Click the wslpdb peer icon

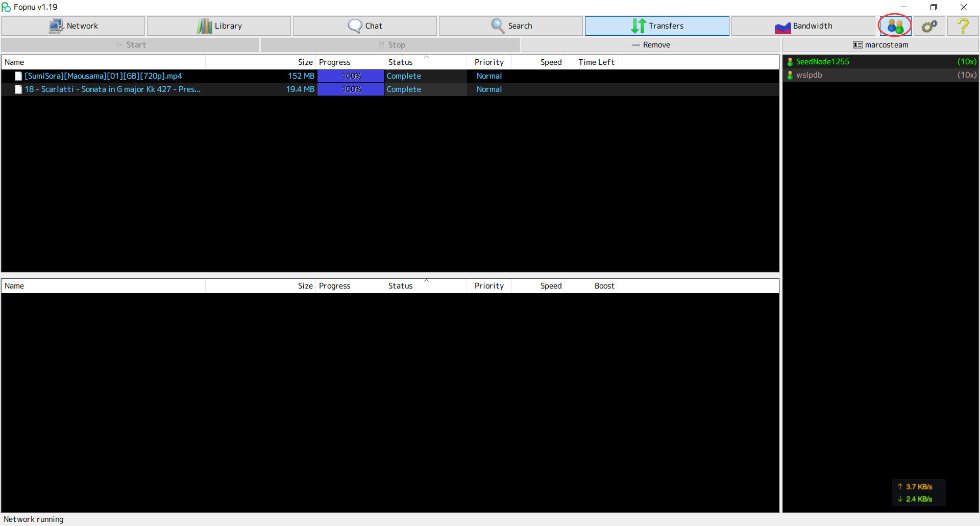click(x=790, y=75)
